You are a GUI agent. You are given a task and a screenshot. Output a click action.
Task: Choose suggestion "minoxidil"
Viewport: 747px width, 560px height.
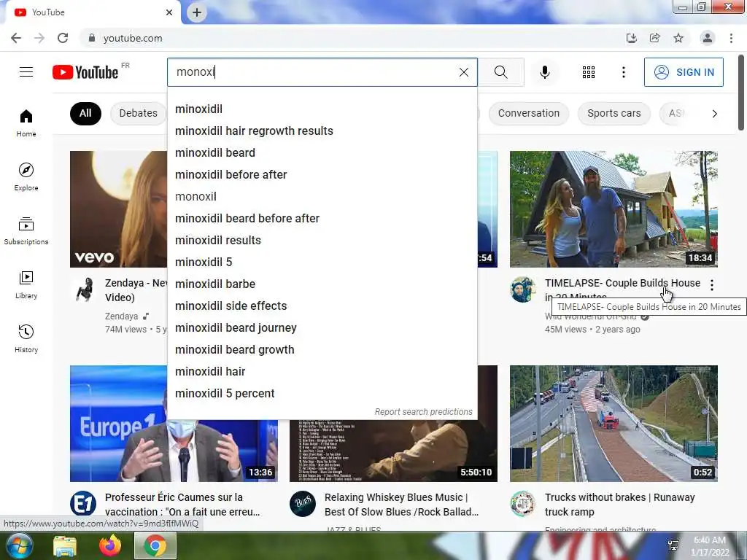point(322,109)
